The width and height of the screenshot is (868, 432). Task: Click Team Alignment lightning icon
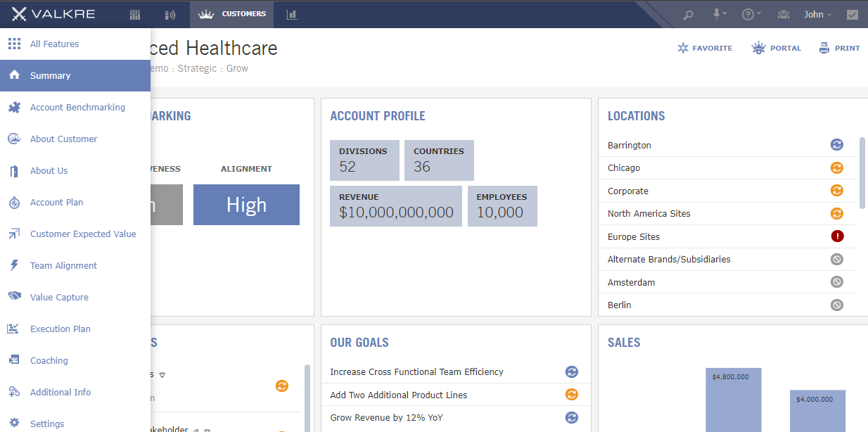[x=14, y=265]
